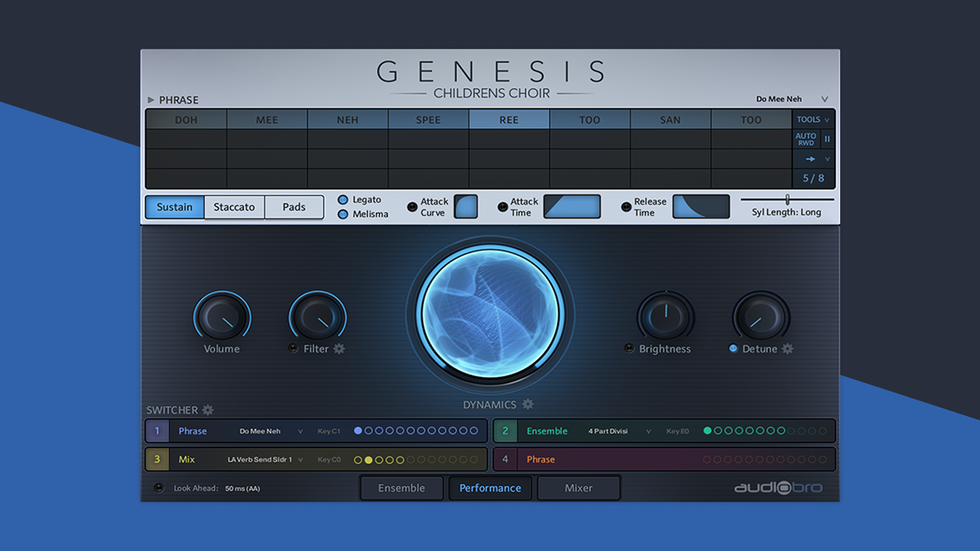This screenshot has height=551, width=980.
Task: Enable the Brightness toggle
Action: (x=629, y=348)
